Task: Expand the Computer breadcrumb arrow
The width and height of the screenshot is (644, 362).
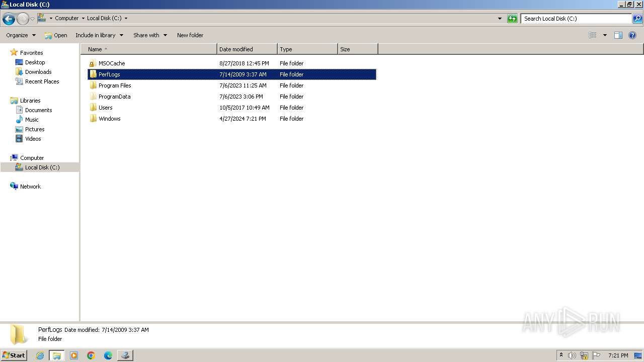Action: pyautogui.click(x=83, y=18)
